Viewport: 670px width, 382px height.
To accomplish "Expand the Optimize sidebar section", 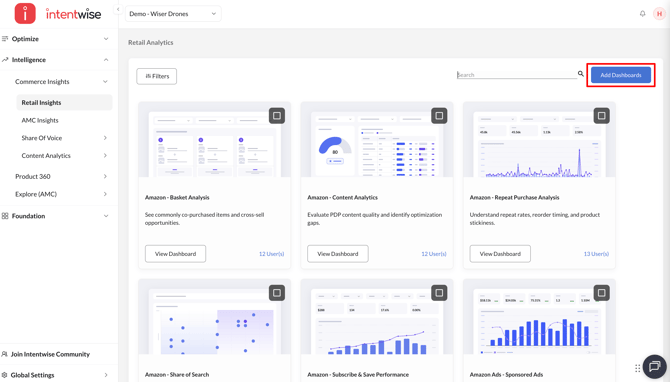I will [x=56, y=39].
